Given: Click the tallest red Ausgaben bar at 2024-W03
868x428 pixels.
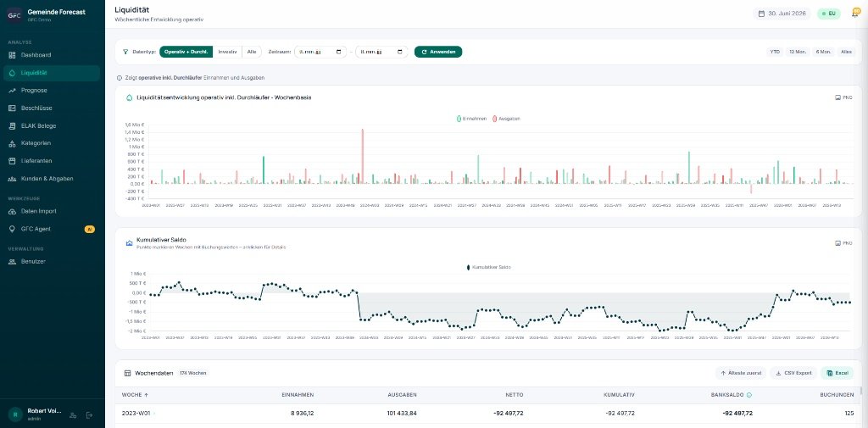Looking at the screenshot, I should [363, 156].
